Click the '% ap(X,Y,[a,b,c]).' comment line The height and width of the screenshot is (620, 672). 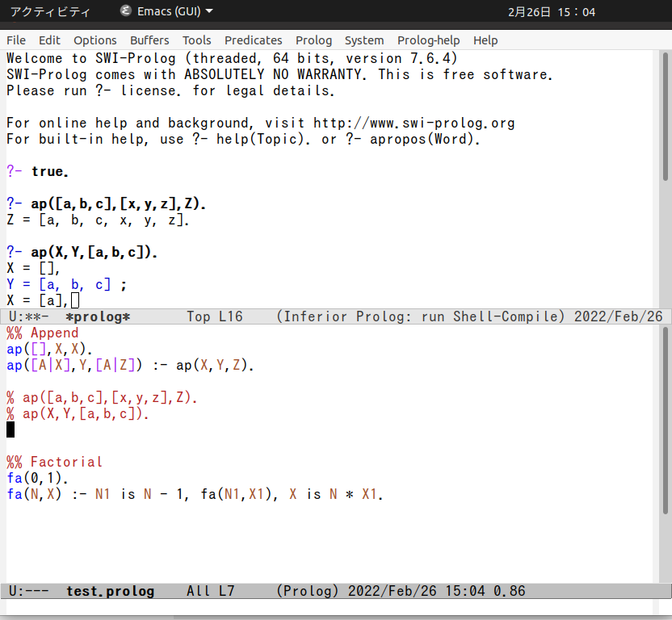pyautogui.click(x=78, y=414)
